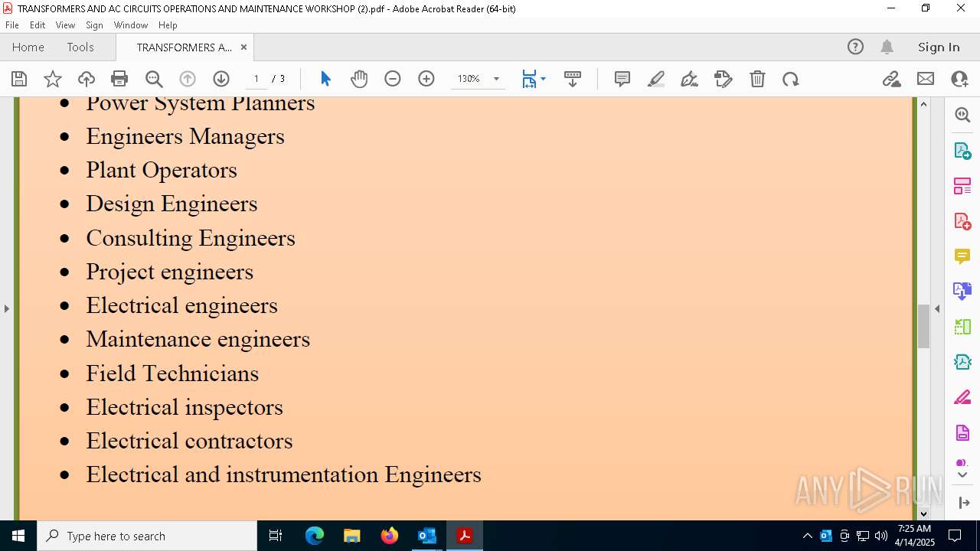This screenshot has height=551, width=980.
Task: Collapse the right tools pane arrow
Action: 937,308
